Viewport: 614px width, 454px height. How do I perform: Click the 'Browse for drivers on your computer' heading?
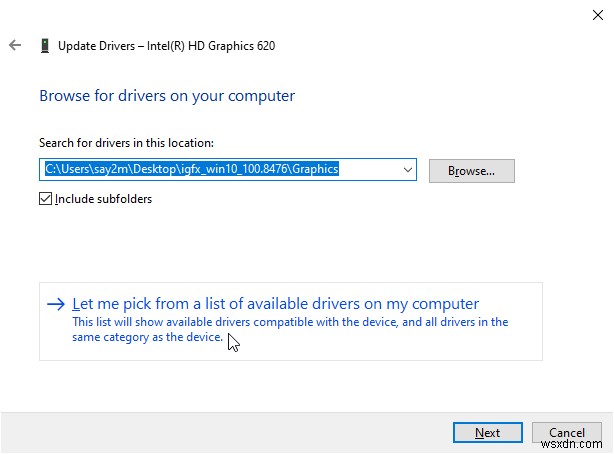(x=167, y=97)
